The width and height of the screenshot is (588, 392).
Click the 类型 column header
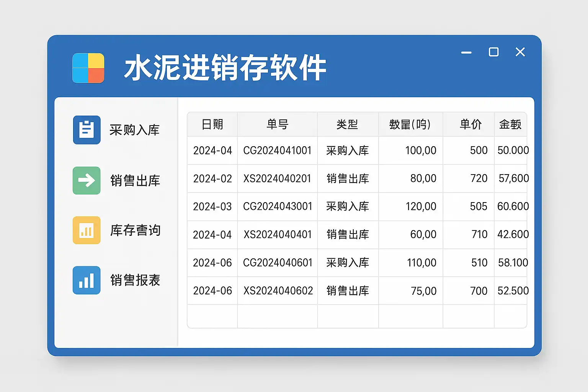pos(348,124)
